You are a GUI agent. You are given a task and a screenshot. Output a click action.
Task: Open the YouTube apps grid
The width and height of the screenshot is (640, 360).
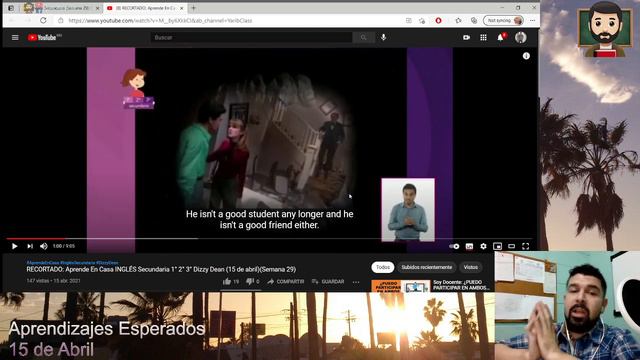(483, 38)
